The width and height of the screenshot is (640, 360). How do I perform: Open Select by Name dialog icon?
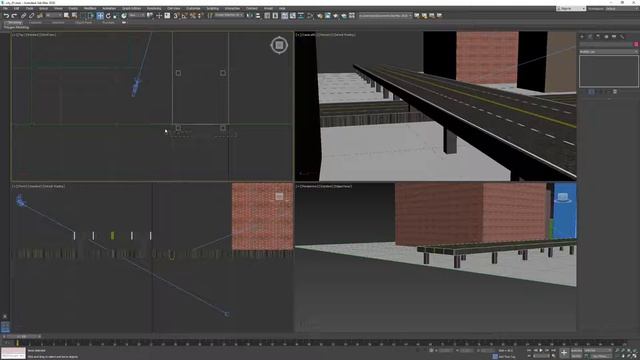[x=74, y=16]
